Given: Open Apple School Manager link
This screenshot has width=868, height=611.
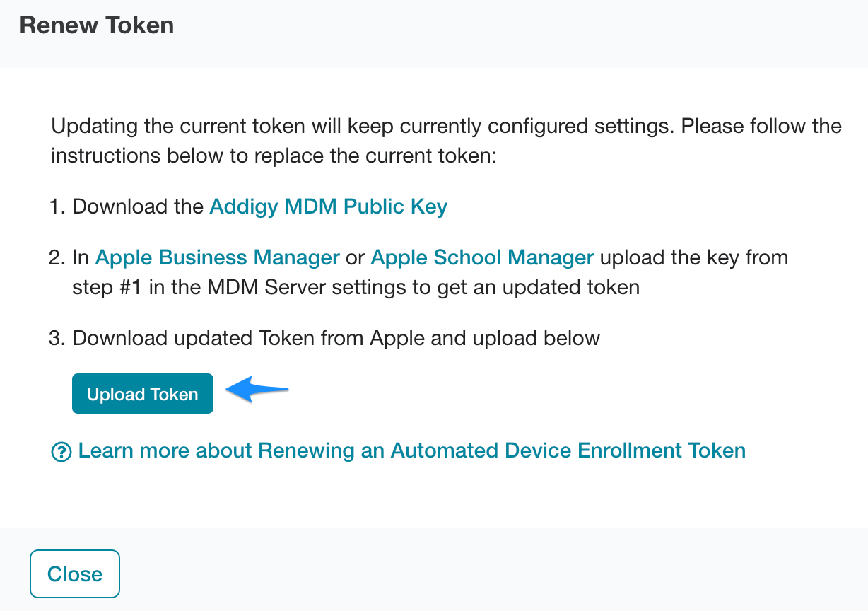Looking at the screenshot, I should coord(482,257).
